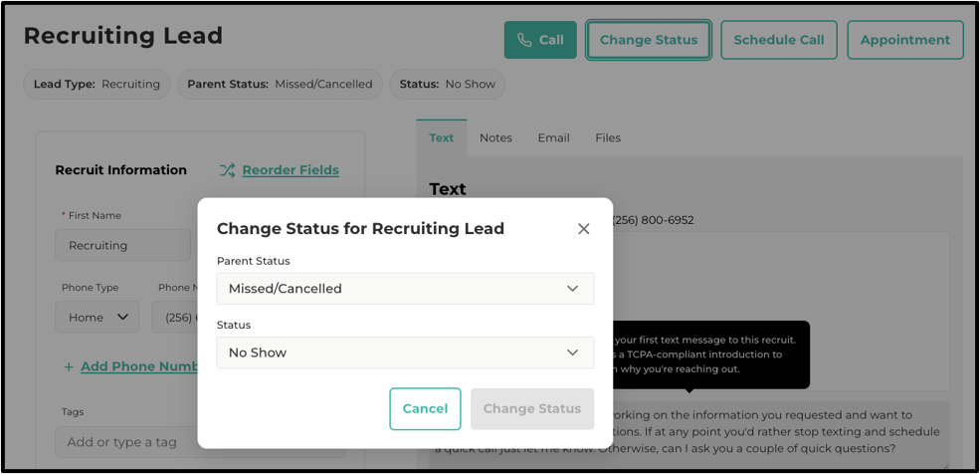980x474 pixels.
Task: Click the First Name input field
Action: 122,245
